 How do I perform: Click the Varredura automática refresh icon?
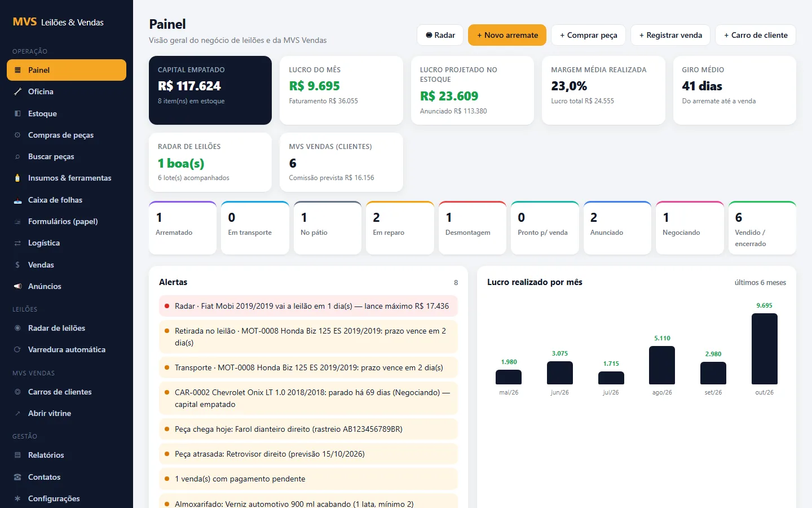pos(17,349)
